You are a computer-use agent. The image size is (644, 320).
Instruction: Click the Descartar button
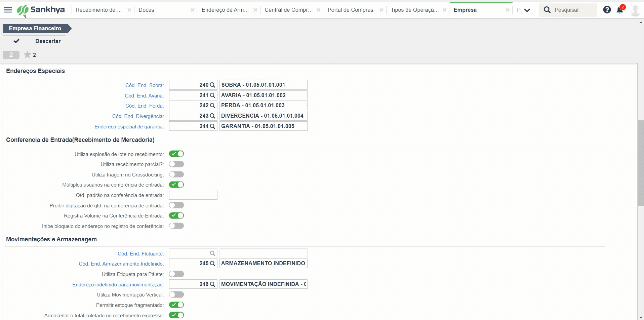tap(48, 41)
